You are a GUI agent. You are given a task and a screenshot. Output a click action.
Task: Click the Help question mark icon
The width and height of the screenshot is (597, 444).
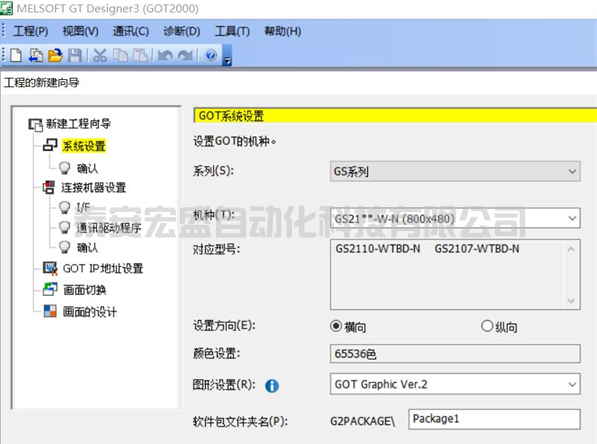point(211,55)
